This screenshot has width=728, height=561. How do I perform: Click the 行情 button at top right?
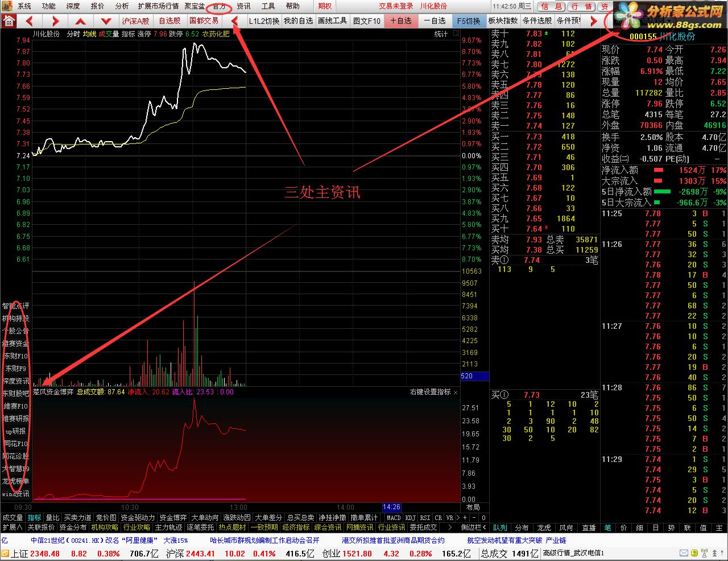(581, 6)
